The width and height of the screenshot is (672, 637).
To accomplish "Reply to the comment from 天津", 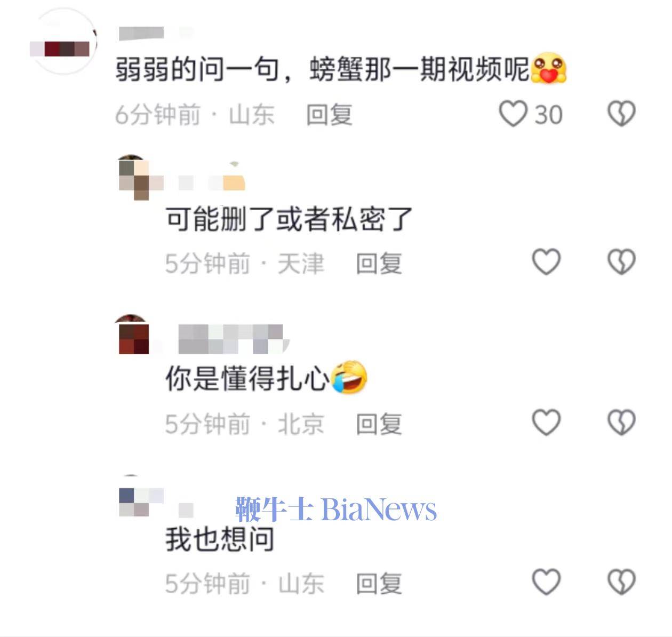I will click(379, 264).
